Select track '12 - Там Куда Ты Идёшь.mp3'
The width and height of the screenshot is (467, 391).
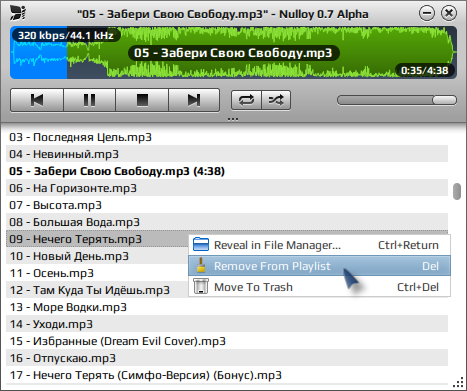click(x=97, y=290)
